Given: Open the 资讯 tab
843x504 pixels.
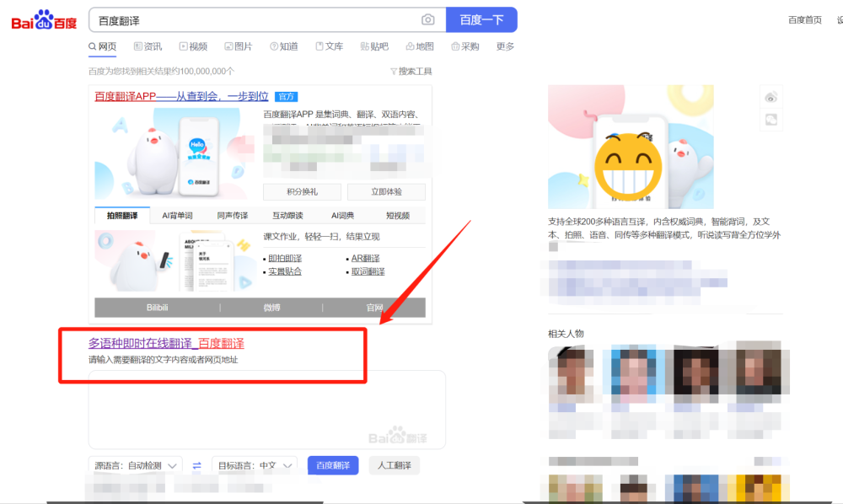Looking at the screenshot, I should pos(148,46).
